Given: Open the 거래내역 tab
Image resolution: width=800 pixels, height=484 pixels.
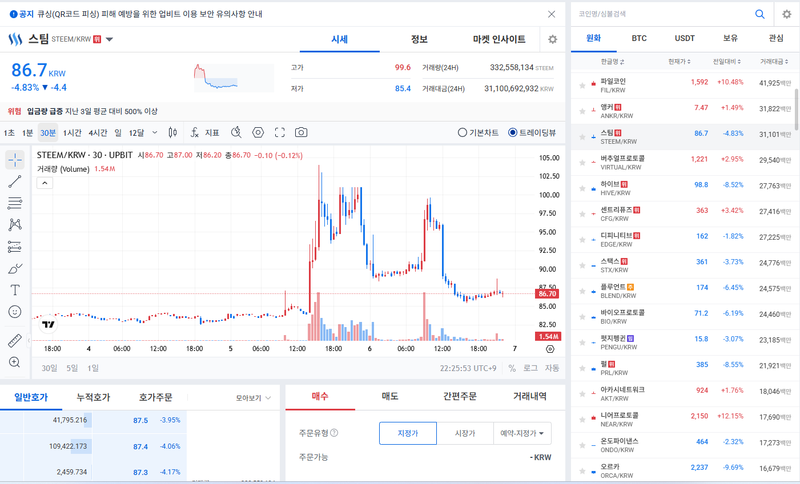Looking at the screenshot, I should click(530, 396).
